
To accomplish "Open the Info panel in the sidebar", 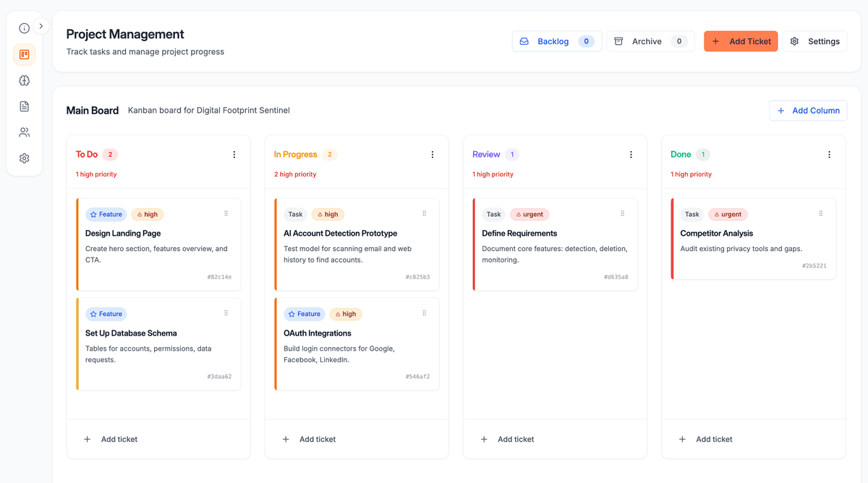I will point(24,27).
